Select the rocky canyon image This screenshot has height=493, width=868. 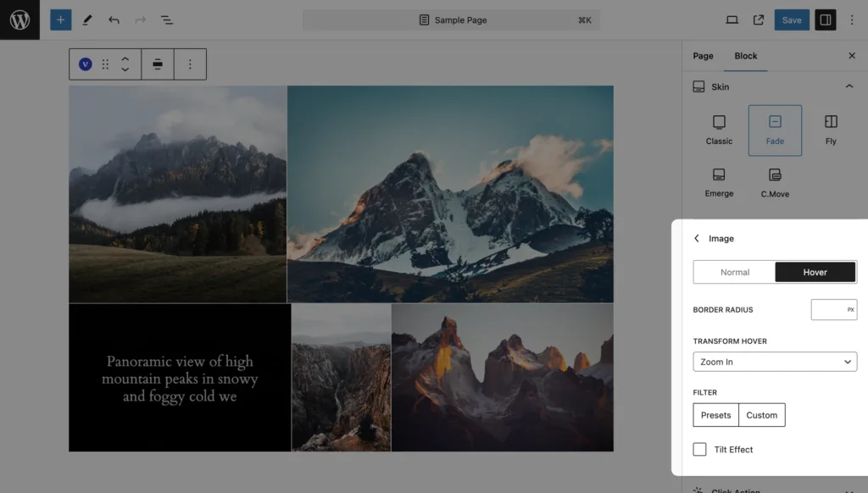click(x=341, y=377)
